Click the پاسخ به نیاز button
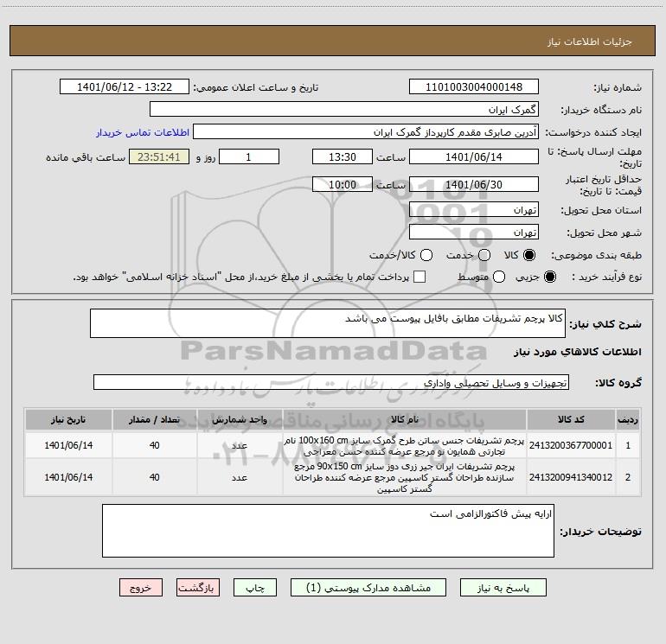 coord(503,588)
